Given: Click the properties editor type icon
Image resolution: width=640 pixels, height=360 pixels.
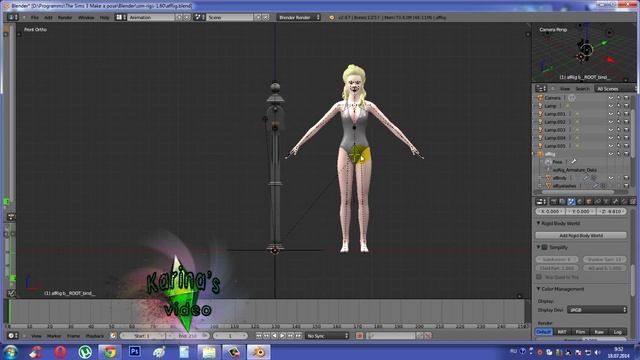Looking at the screenshot, I should click(541, 202).
